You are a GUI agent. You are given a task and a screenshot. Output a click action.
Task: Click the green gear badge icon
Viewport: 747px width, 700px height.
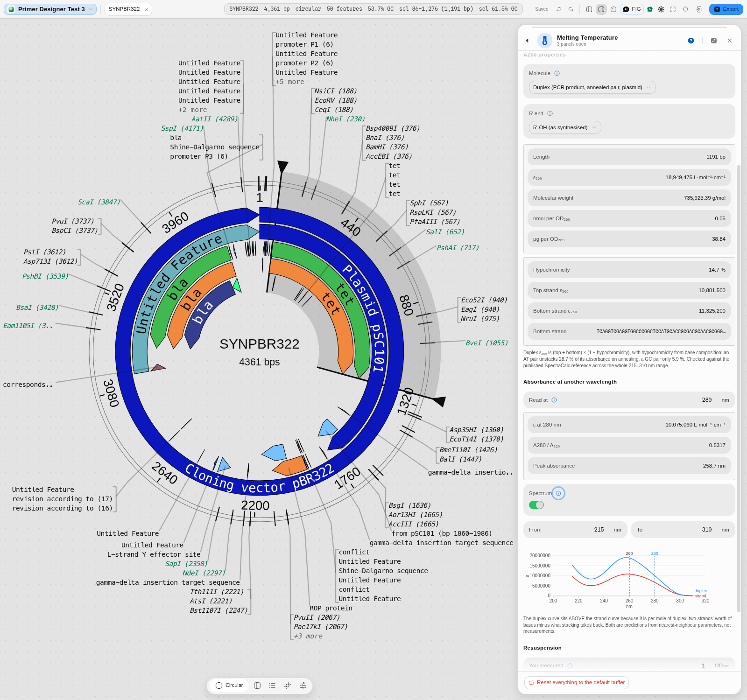pos(650,9)
